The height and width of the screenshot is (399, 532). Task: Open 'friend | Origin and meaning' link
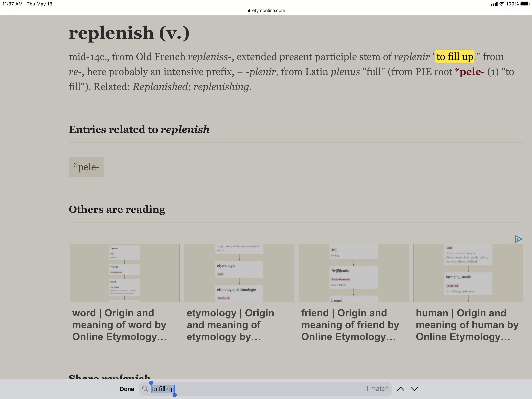click(350, 325)
